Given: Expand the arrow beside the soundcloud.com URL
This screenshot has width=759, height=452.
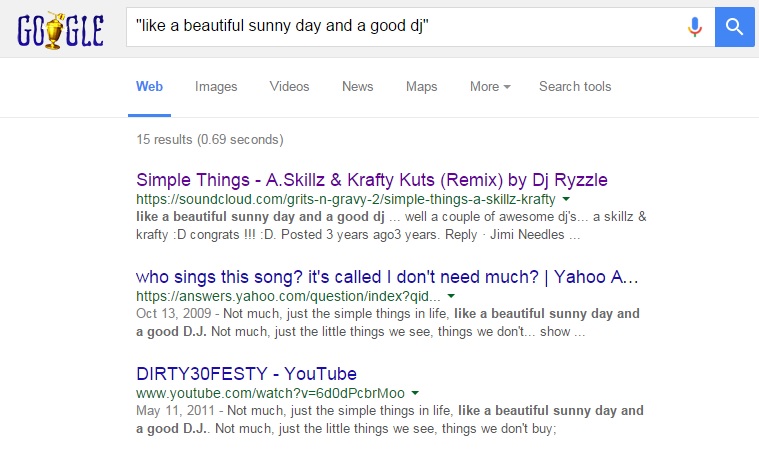Looking at the screenshot, I should point(566,200).
